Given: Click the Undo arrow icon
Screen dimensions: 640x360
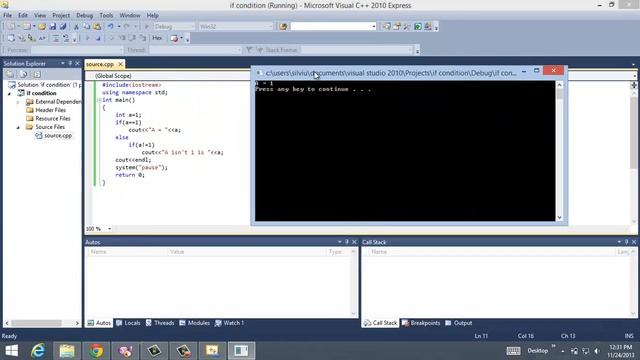Looking at the screenshot, I should [x=110, y=27].
